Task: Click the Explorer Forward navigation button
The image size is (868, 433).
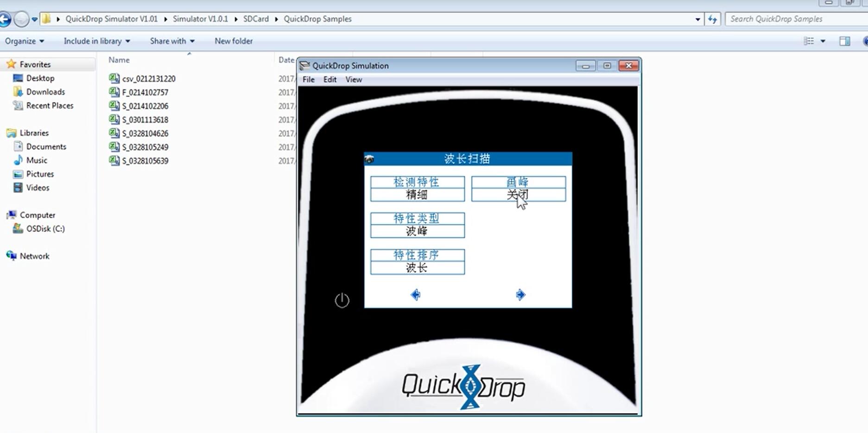Action: coord(21,19)
